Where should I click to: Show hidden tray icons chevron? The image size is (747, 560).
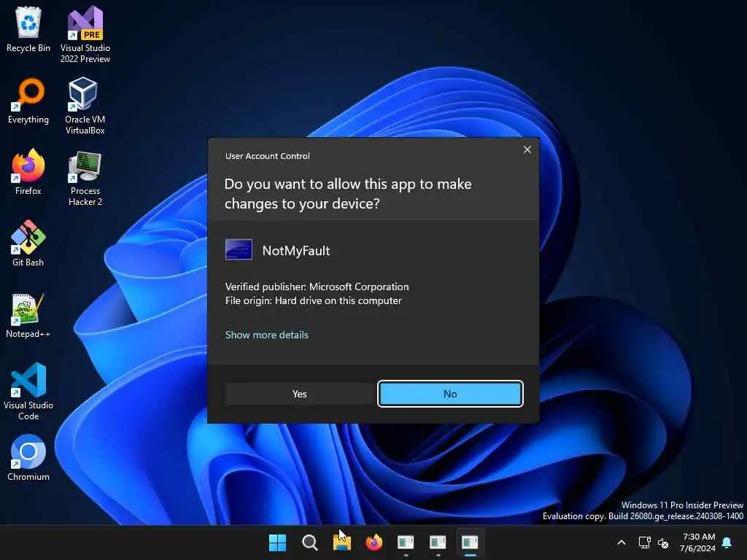coord(622,542)
